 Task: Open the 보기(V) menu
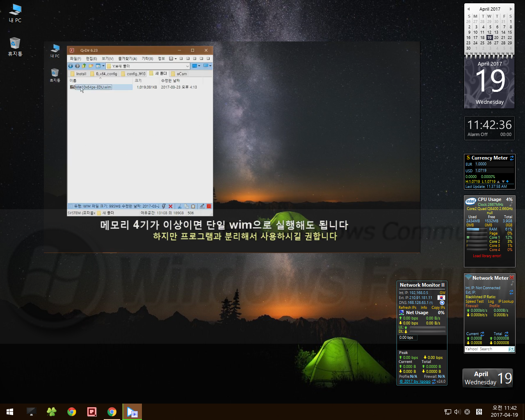[x=107, y=59]
